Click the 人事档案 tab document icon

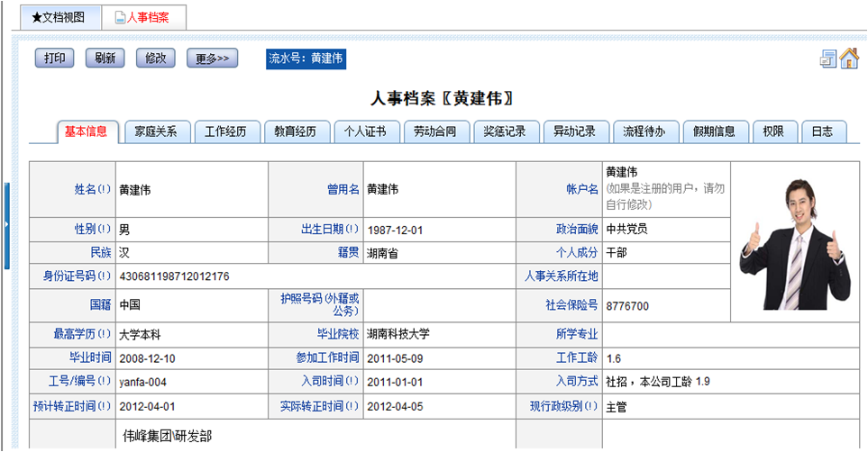pyautogui.click(x=120, y=18)
